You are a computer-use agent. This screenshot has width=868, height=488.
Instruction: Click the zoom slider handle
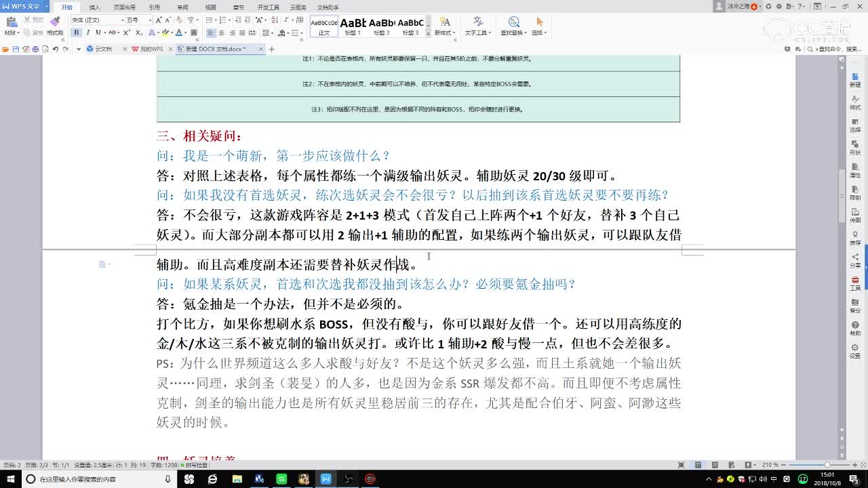[x=828, y=465]
